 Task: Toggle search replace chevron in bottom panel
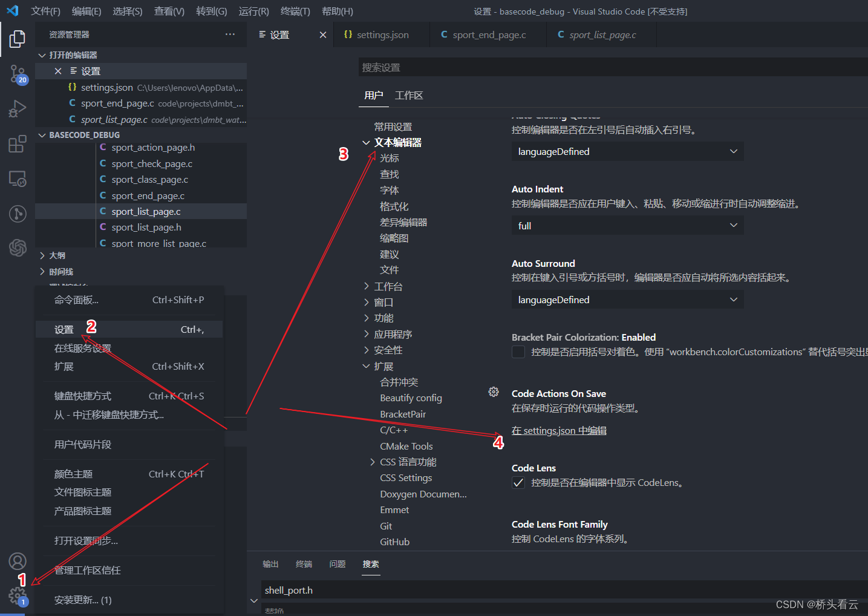[254, 600]
